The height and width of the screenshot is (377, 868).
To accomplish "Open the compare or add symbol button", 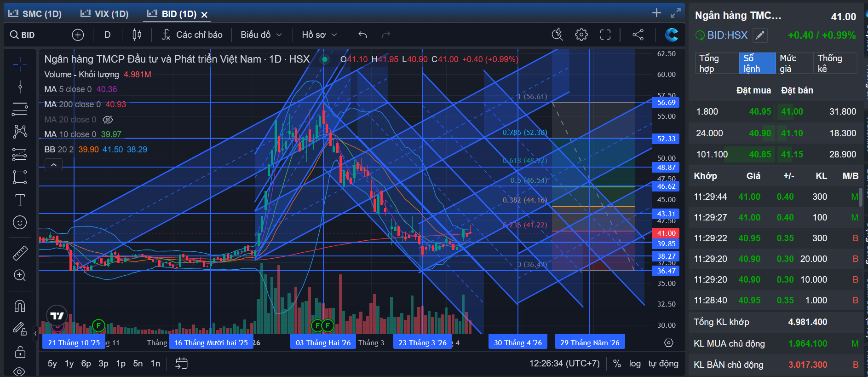I will pyautogui.click(x=78, y=35).
